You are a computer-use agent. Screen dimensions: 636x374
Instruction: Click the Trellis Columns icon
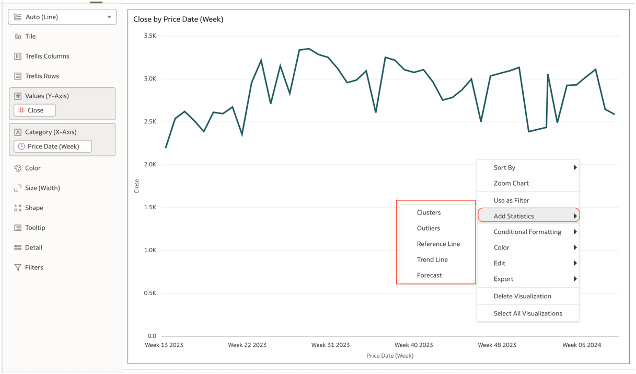click(x=18, y=56)
